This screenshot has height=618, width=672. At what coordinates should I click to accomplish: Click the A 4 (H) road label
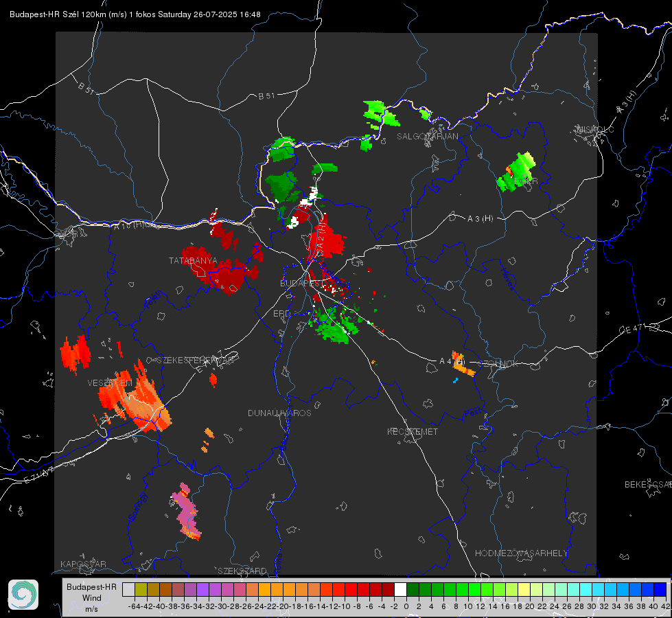pyautogui.click(x=452, y=361)
